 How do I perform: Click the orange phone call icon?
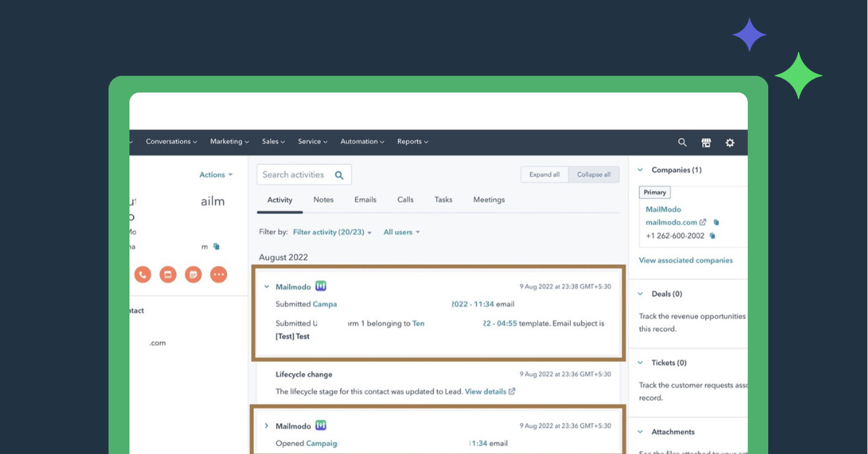[142, 275]
